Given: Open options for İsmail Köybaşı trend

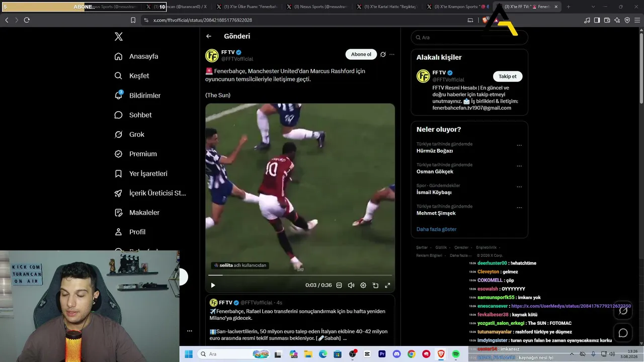Looking at the screenshot, I should [519, 187].
